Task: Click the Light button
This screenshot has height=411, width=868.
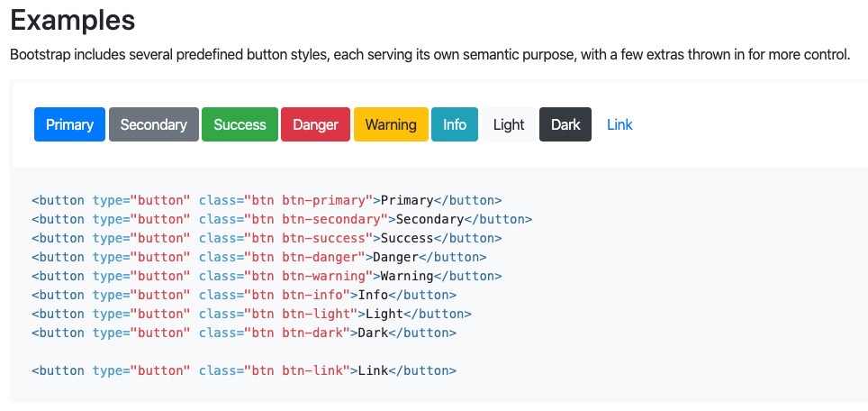Action: tap(509, 124)
